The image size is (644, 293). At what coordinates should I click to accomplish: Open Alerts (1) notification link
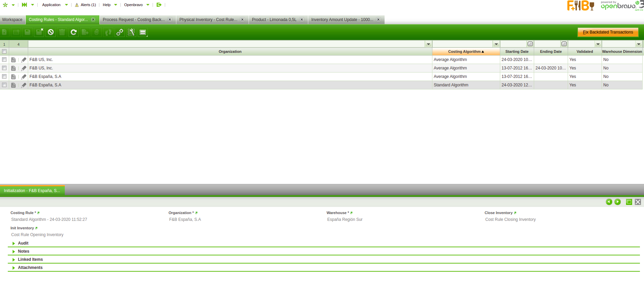pyautogui.click(x=85, y=5)
